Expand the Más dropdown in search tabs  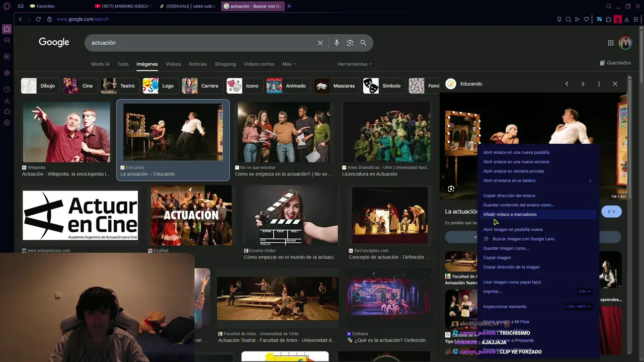pyautogui.click(x=289, y=64)
